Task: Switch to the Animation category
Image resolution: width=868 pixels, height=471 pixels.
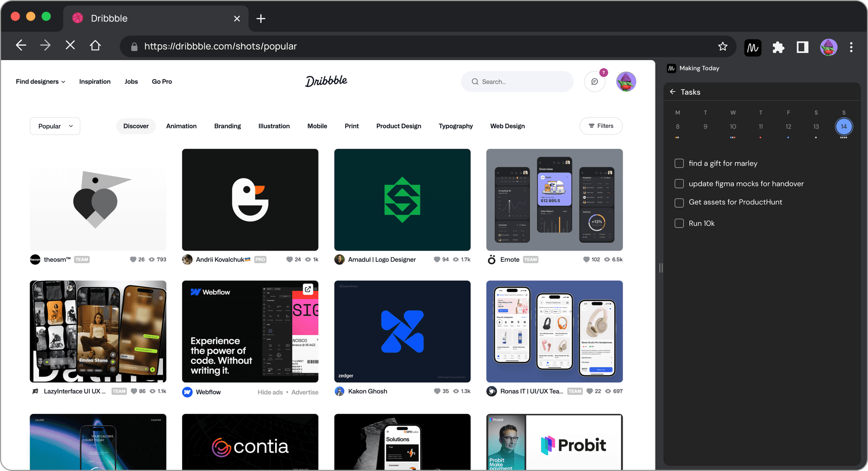Action: click(x=181, y=126)
